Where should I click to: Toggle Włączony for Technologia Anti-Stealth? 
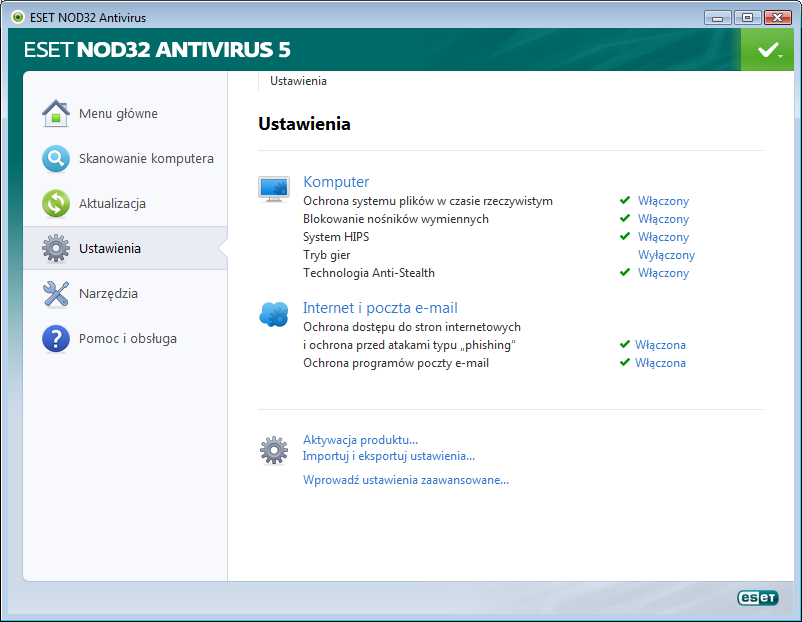(x=663, y=273)
